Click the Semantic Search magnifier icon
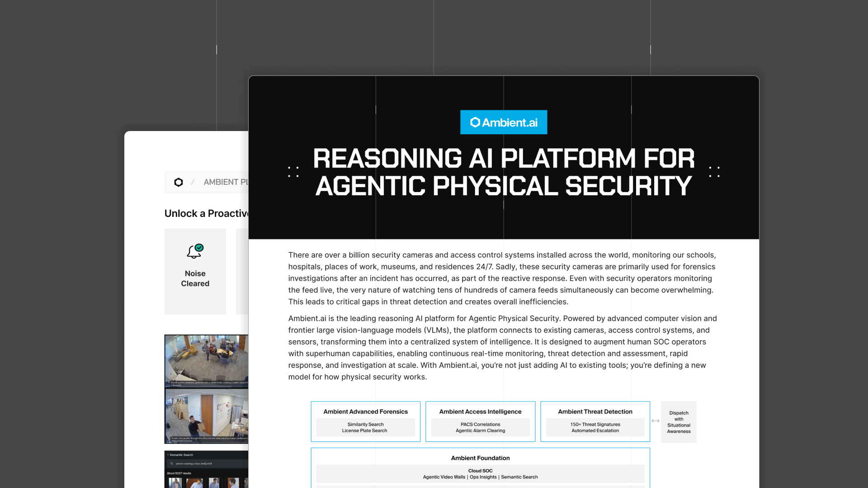868x488 pixels. pyautogui.click(x=172, y=464)
